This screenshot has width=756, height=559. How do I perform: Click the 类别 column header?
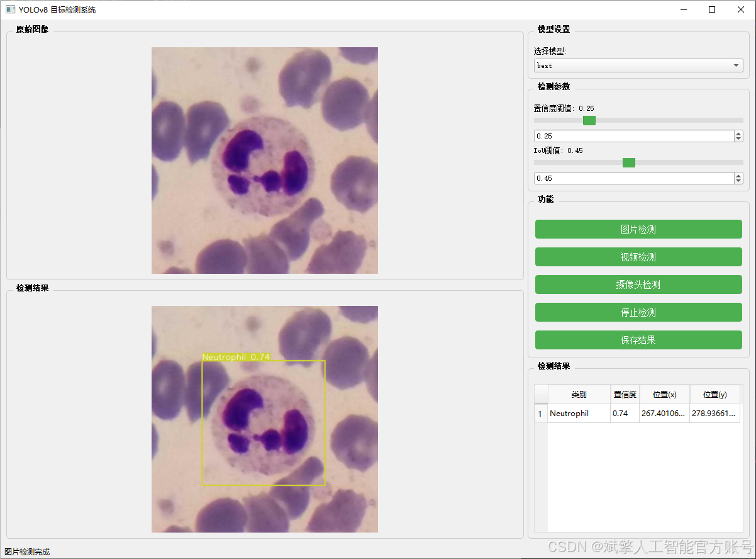(579, 395)
